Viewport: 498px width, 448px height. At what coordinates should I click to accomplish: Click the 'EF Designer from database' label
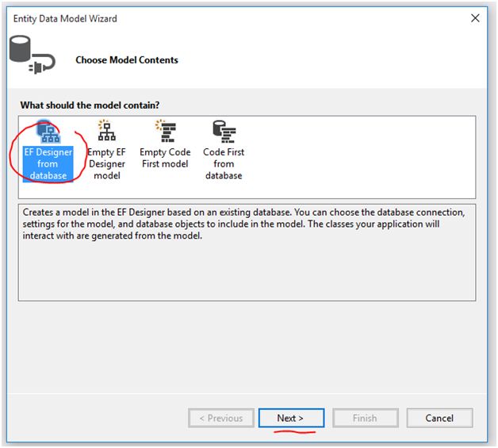pos(48,164)
